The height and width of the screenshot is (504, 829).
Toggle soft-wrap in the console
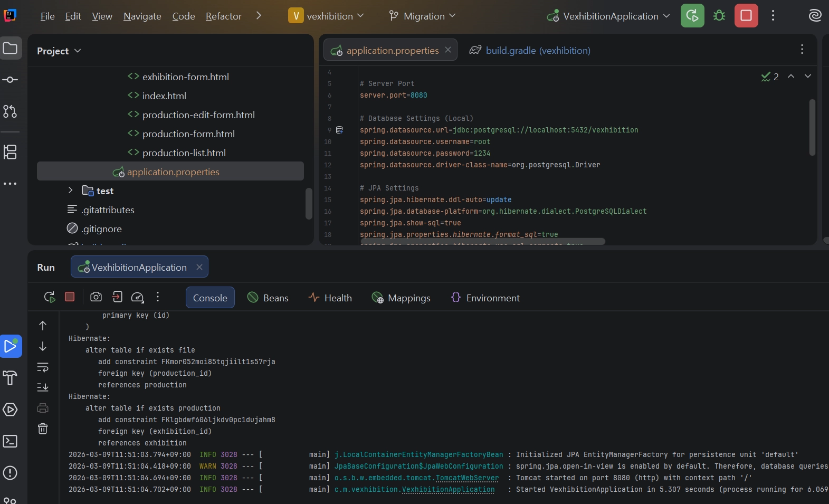pyautogui.click(x=43, y=367)
